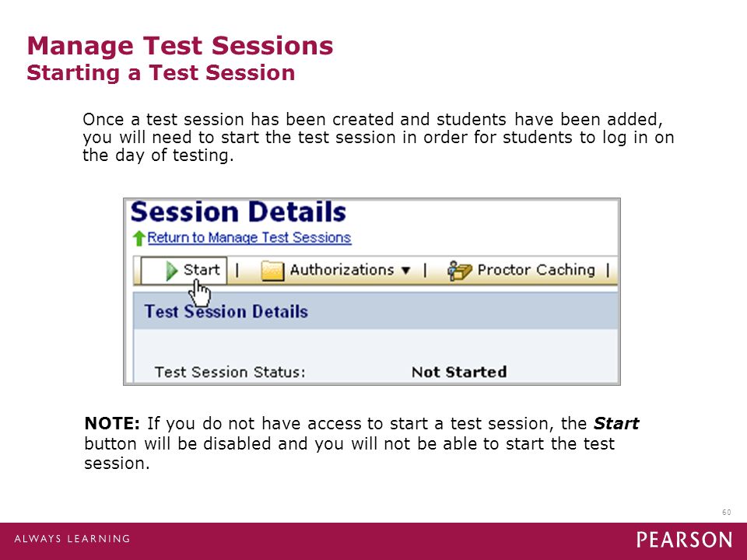This screenshot has width=747, height=560.
Task: Click the Test Session Status label
Action: 230,372
